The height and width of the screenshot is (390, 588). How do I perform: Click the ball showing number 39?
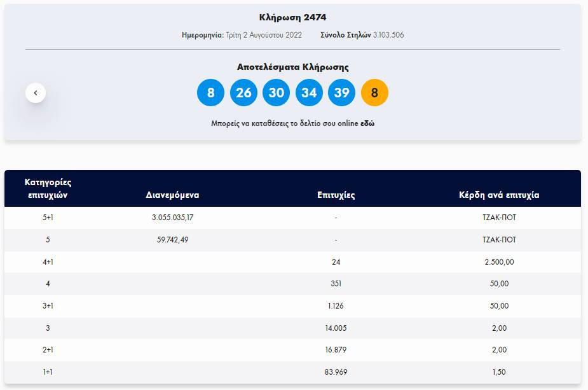tap(342, 93)
